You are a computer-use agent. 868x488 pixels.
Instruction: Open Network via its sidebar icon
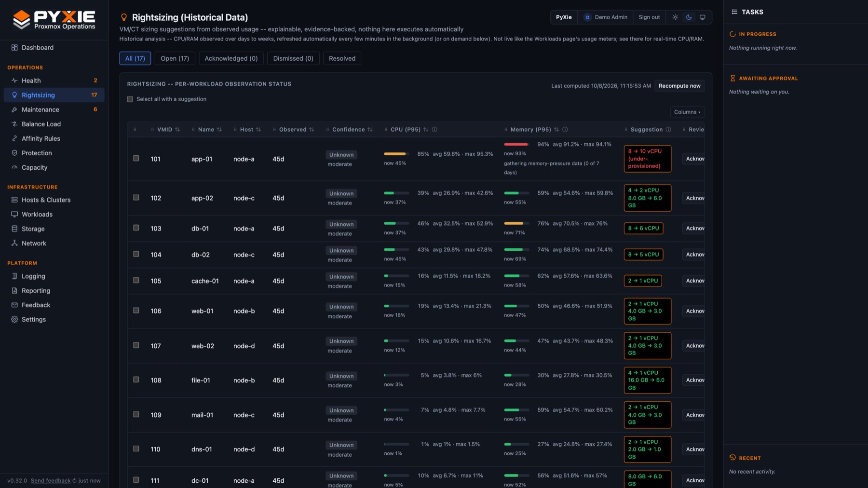coord(14,244)
